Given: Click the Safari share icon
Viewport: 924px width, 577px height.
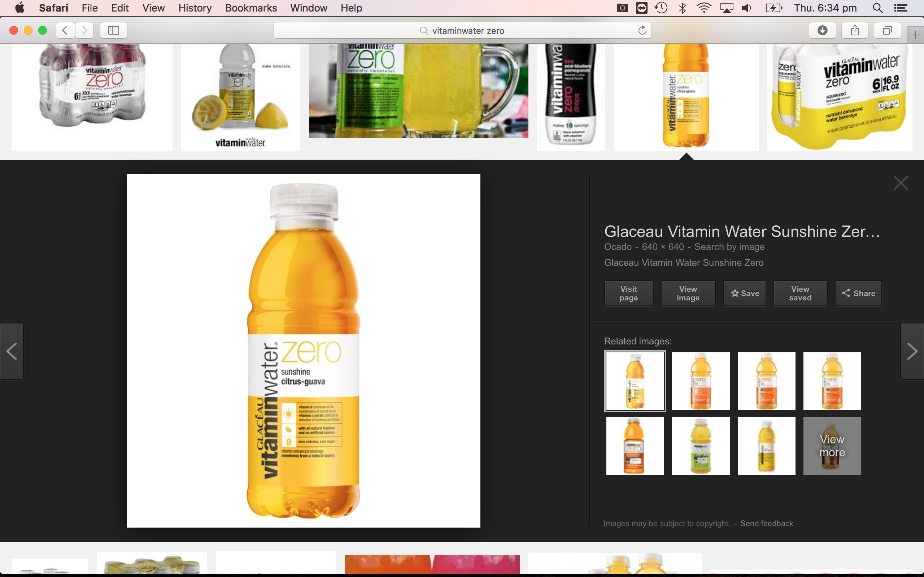Looking at the screenshot, I should pos(855,30).
